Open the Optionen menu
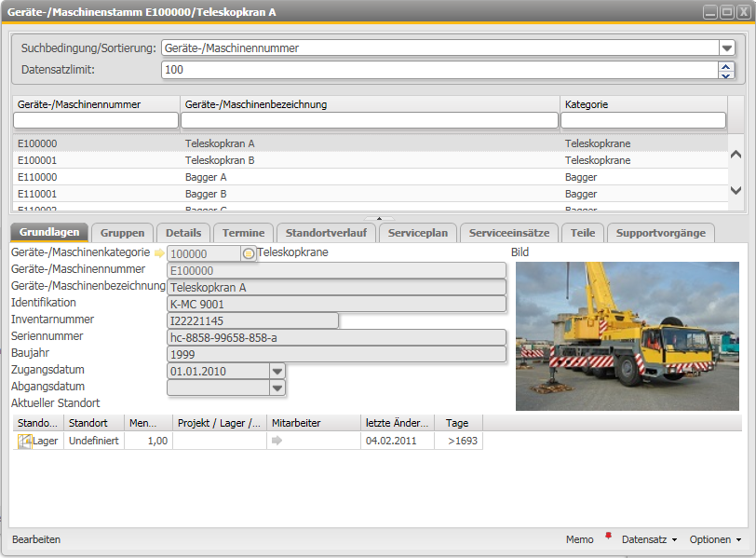Screen dimensions: 756x558 [715, 539]
